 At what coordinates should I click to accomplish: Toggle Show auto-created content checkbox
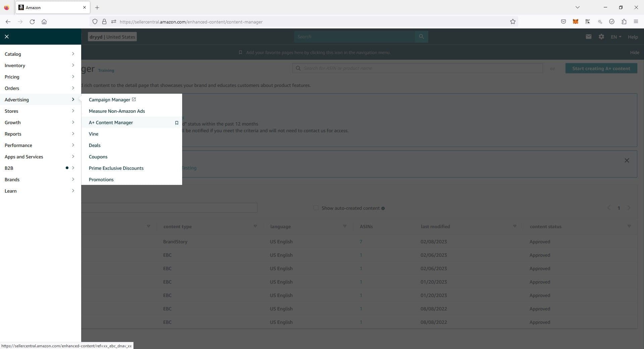tap(316, 208)
